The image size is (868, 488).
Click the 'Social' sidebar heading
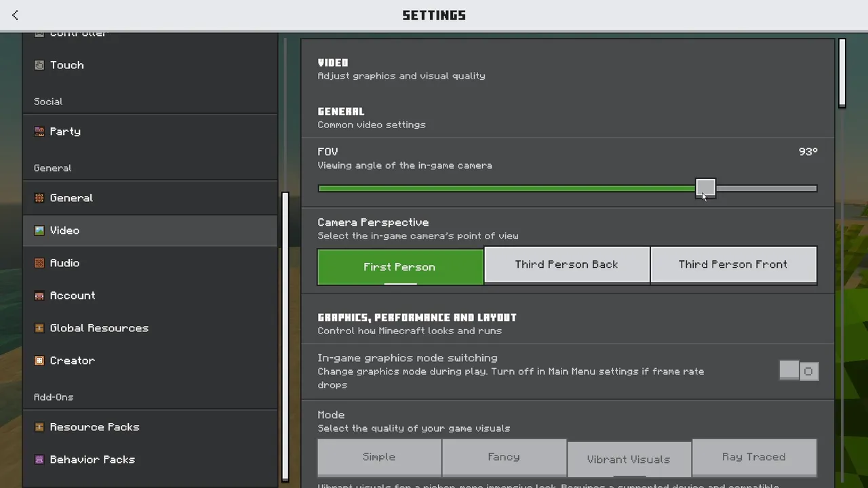(48, 102)
